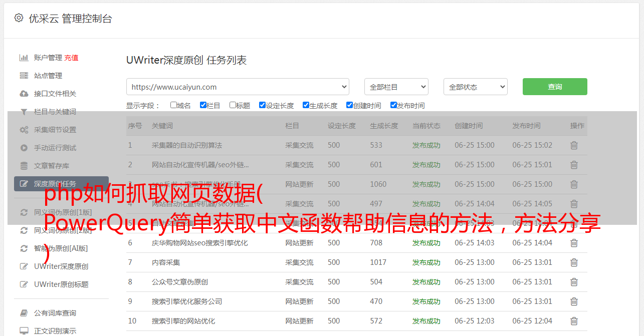This screenshot has width=644, height=336.
Task: Toggle the 创建时间 checkbox
Action: click(349, 105)
